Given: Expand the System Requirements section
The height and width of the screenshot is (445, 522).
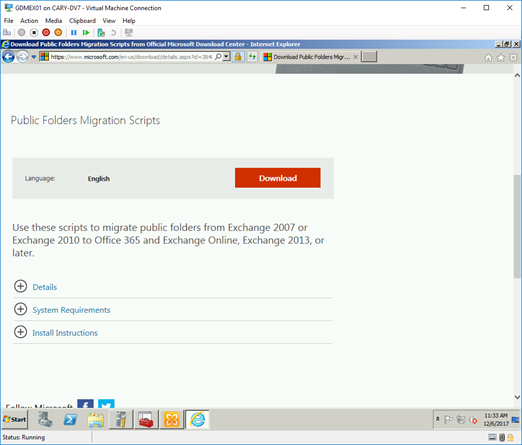Looking at the screenshot, I should [20, 309].
